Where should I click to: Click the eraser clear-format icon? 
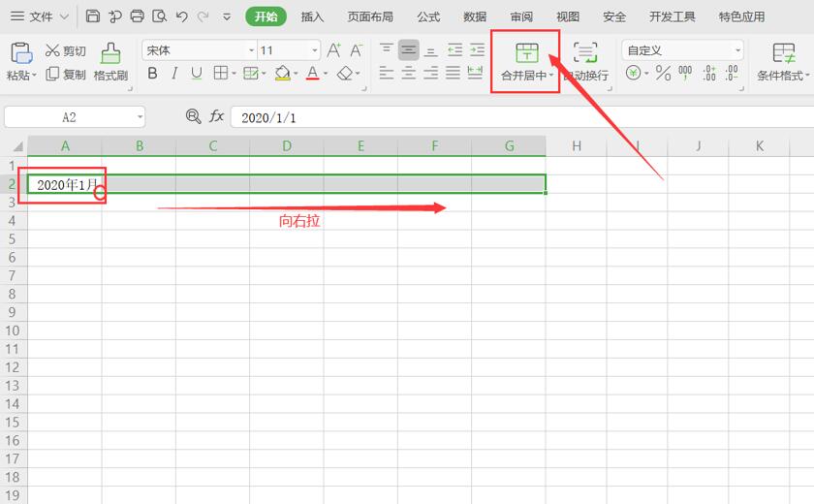pyautogui.click(x=345, y=74)
